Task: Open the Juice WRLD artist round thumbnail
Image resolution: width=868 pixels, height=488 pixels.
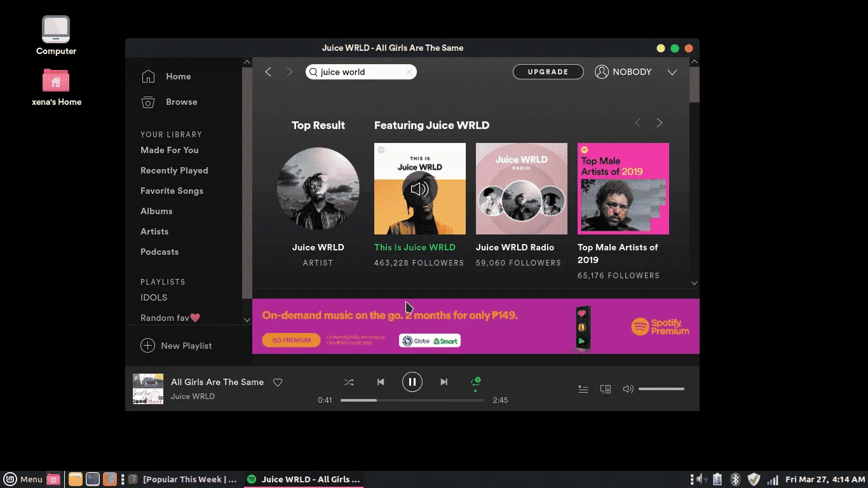Action: click(318, 189)
